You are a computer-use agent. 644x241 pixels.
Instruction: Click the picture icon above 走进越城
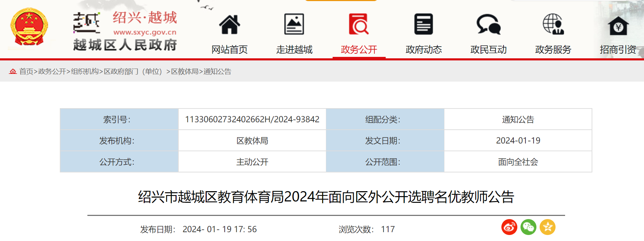coord(294,24)
